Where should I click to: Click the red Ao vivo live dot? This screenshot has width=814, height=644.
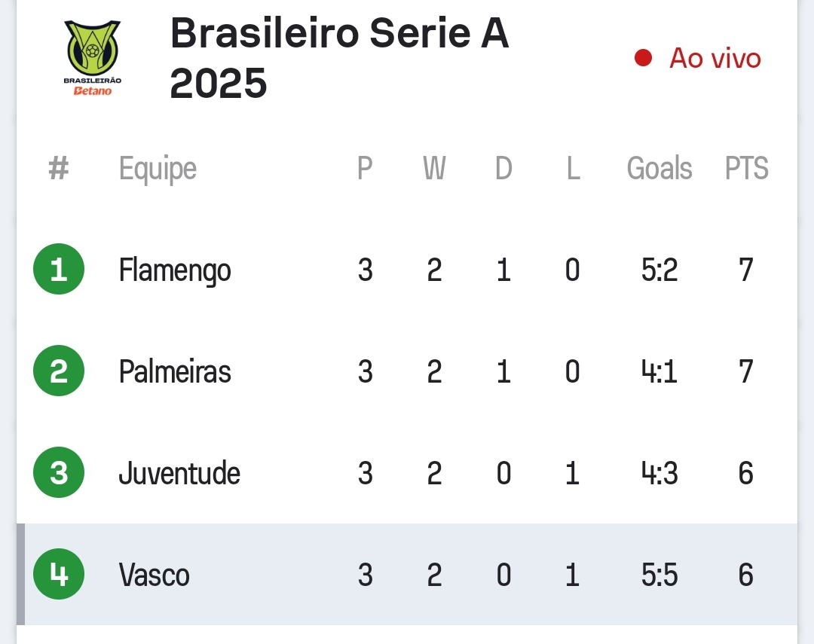(643, 58)
